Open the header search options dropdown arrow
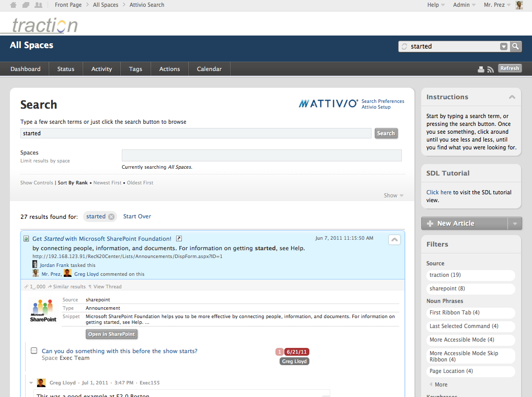 (504, 46)
